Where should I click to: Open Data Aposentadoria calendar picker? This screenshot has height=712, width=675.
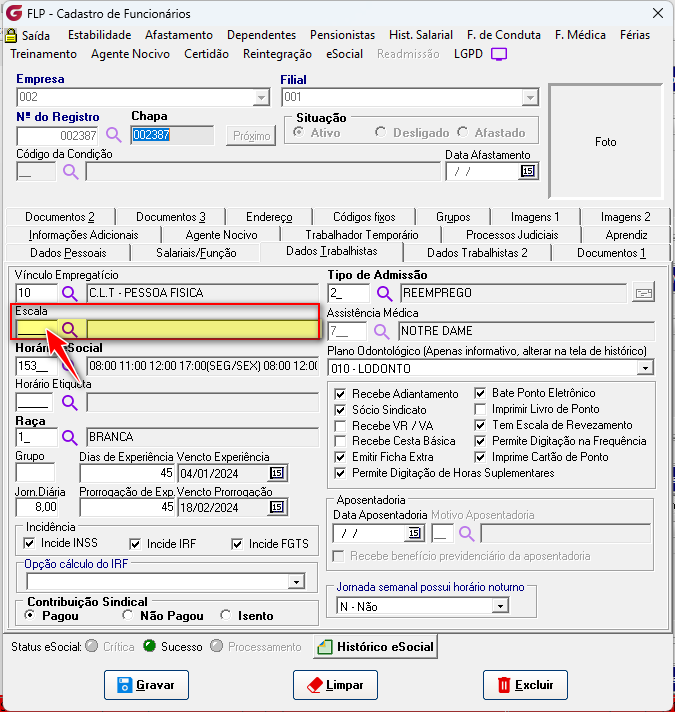(x=414, y=533)
